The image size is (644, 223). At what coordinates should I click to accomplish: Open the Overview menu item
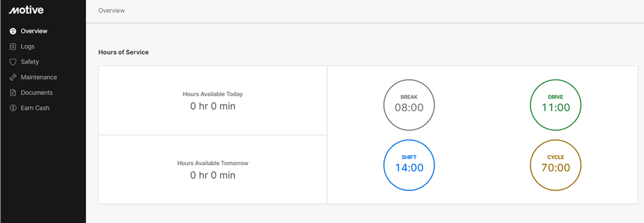click(34, 31)
